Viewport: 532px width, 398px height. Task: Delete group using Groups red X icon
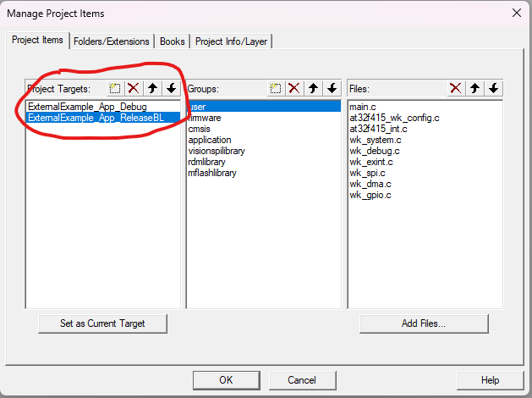coord(293,88)
